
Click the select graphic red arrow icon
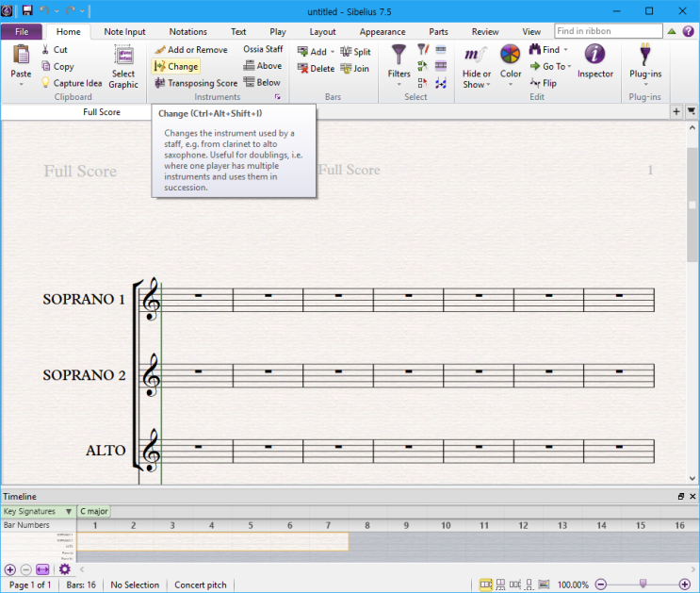(x=422, y=83)
